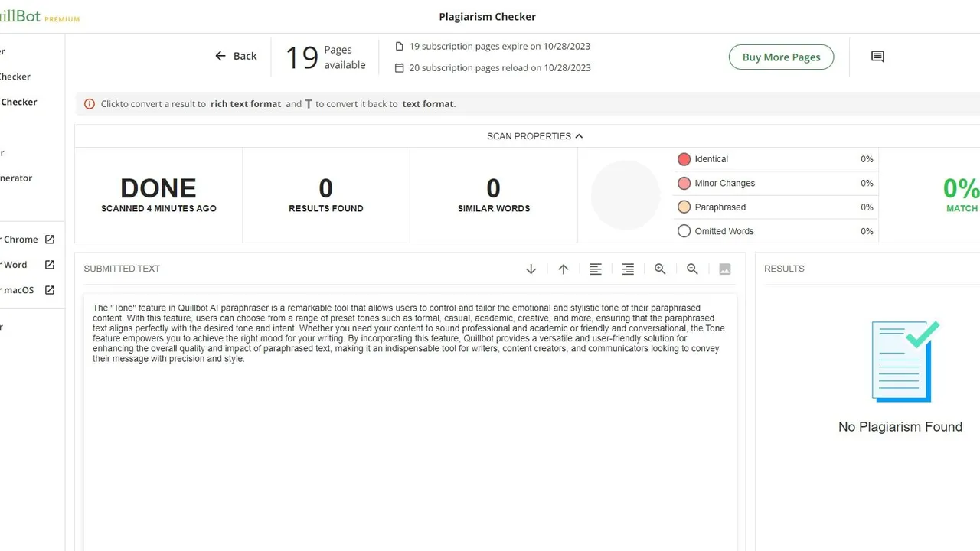
Task: Click '19 subscription pages expire on 10/28/2023'
Action: pyautogui.click(x=499, y=46)
